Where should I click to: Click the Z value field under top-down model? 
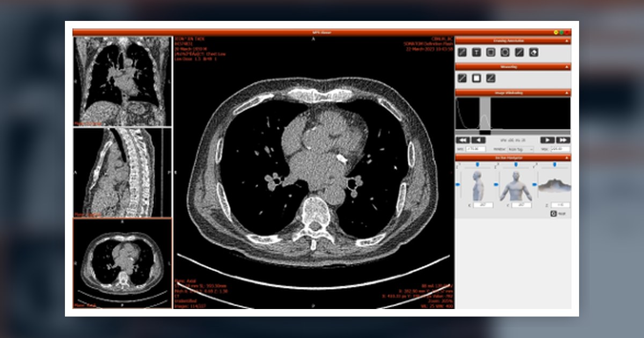560,205
